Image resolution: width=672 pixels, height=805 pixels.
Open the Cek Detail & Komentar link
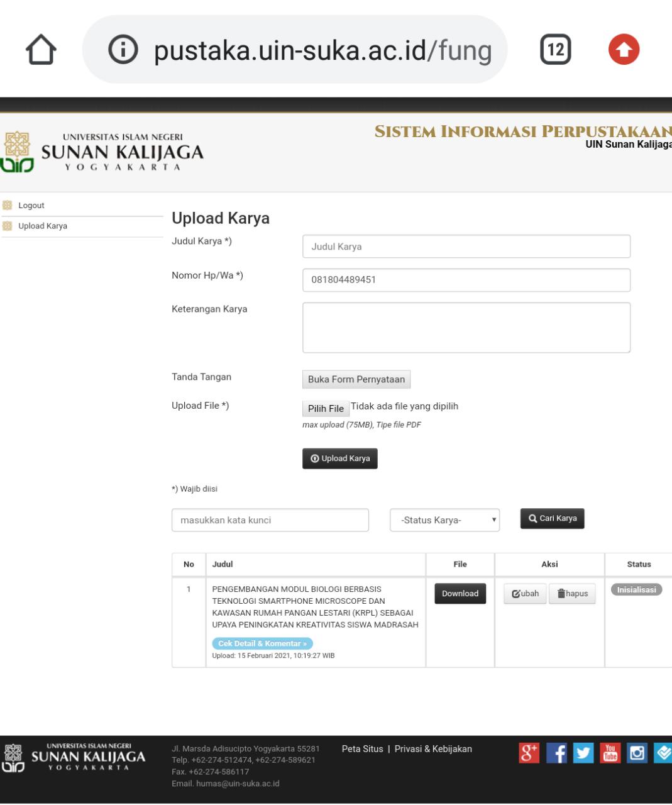(262, 643)
